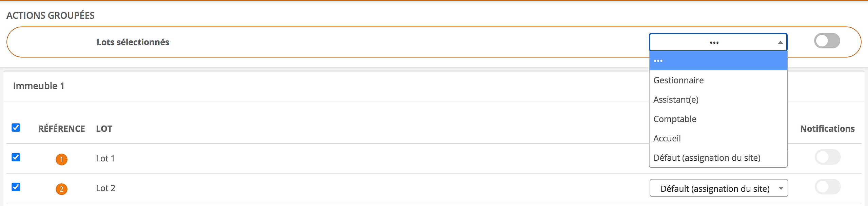Uncheck the Lot 1 checkbox

(x=16, y=157)
